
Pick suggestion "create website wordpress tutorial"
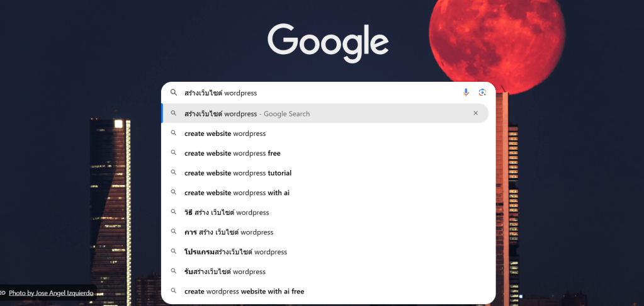click(238, 173)
